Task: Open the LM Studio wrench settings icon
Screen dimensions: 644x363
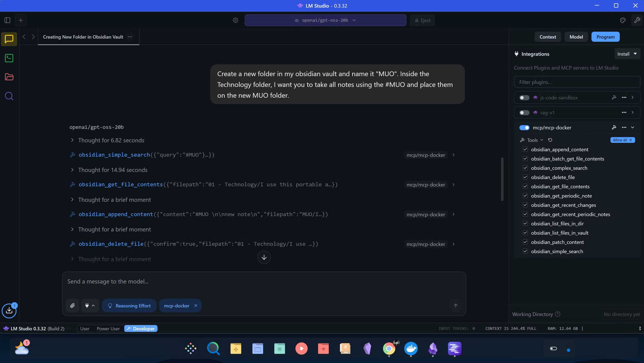Action: pos(637,20)
